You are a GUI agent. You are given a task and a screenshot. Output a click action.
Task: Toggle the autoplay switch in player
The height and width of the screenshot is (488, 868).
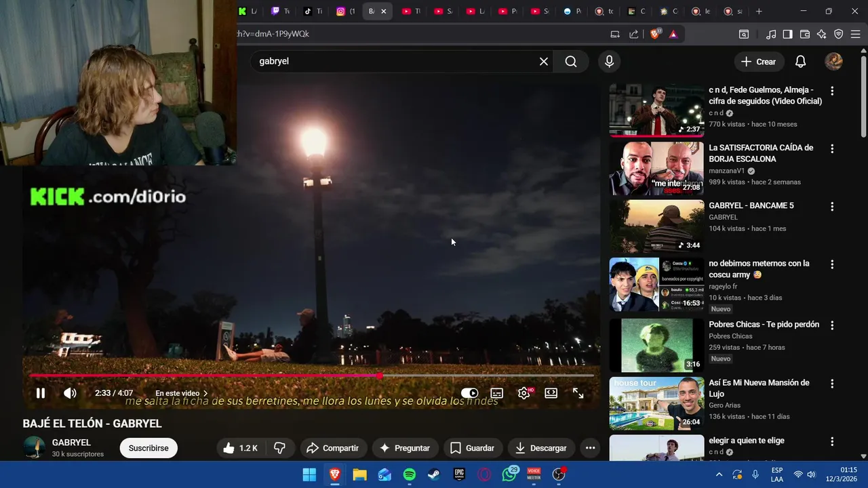click(469, 393)
